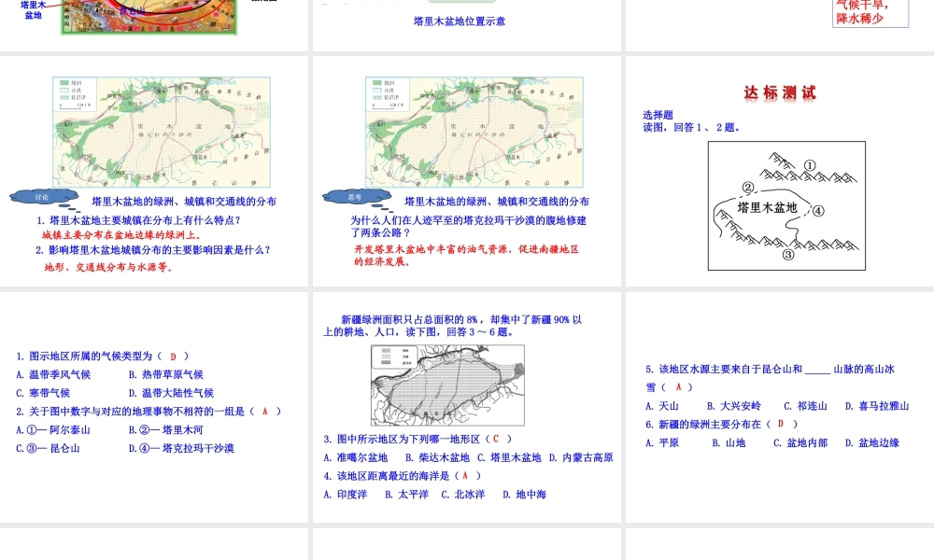Viewport: 934px width, 560px height.
Task: Select option B. 山地
Action: coord(729,443)
